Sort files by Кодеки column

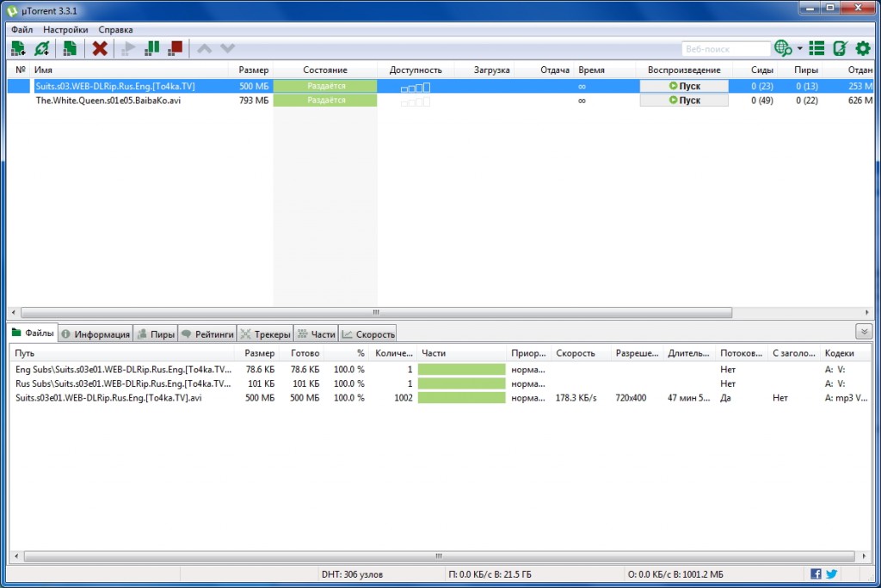pos(846,353)
